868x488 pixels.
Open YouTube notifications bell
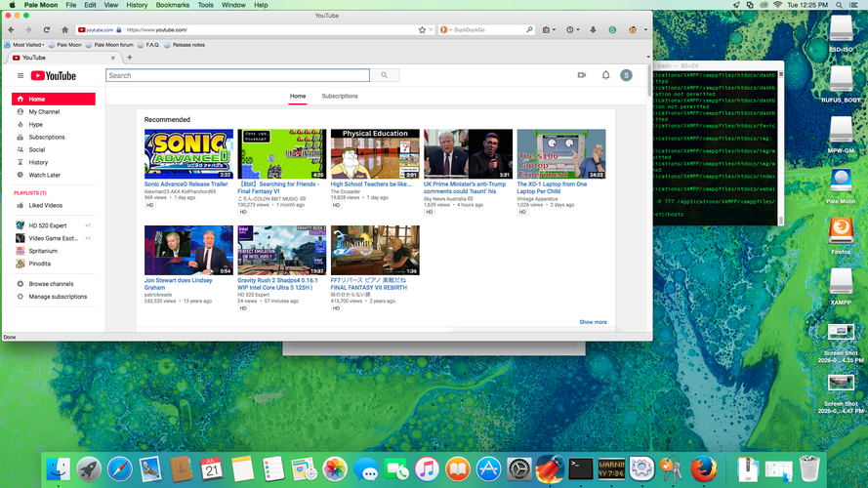click(x=605, y=75)
